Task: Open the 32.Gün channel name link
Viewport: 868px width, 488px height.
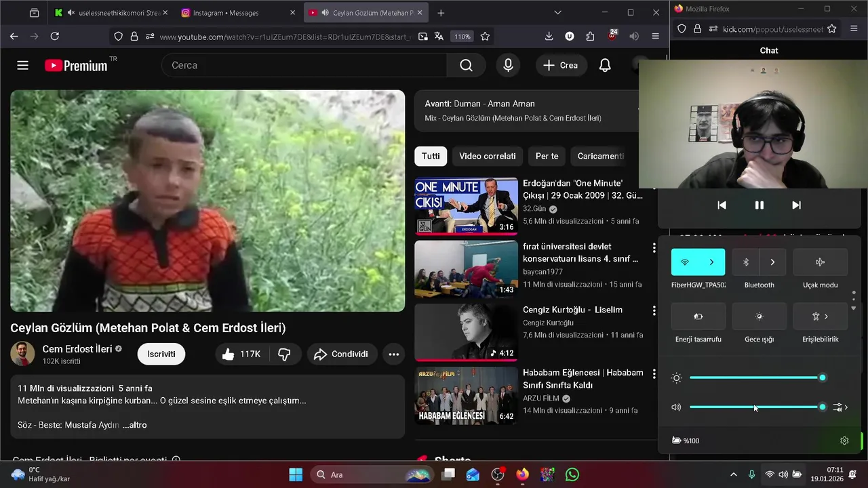Action: tap(534, 209)
